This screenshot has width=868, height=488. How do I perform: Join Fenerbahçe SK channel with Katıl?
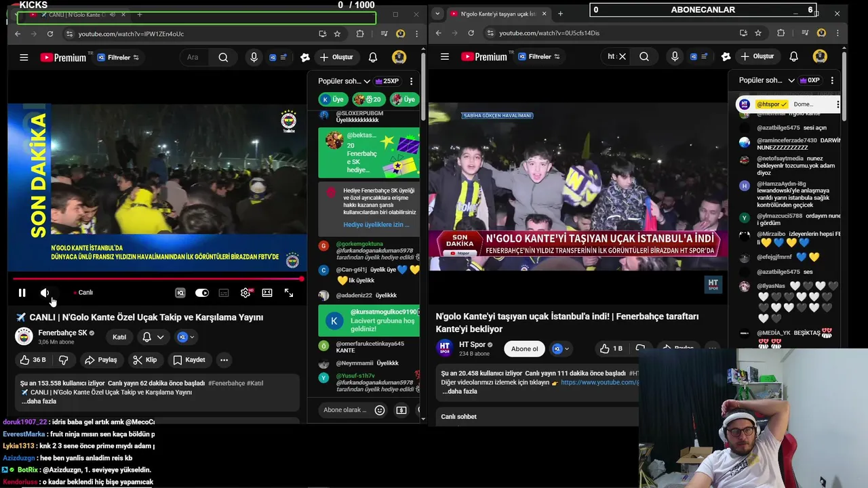(119, 337)
